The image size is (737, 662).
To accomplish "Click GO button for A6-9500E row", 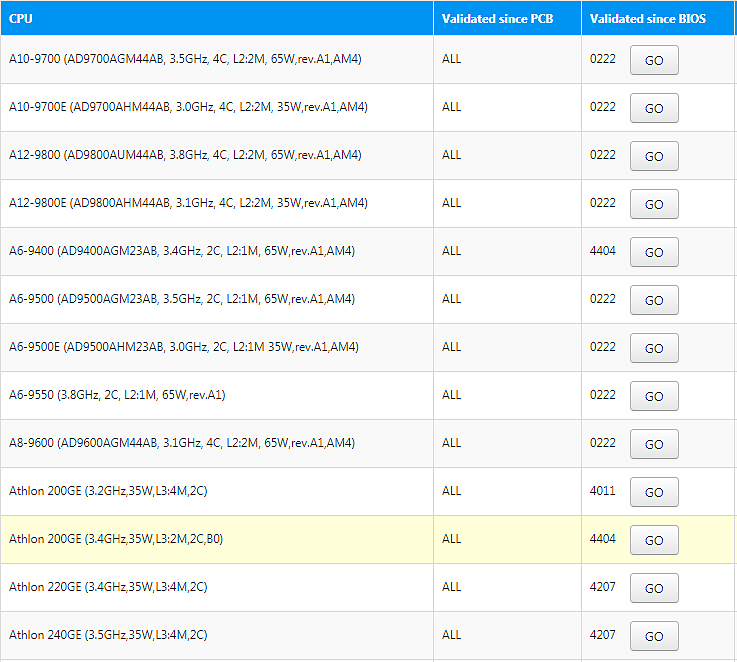I will point(654,348).
